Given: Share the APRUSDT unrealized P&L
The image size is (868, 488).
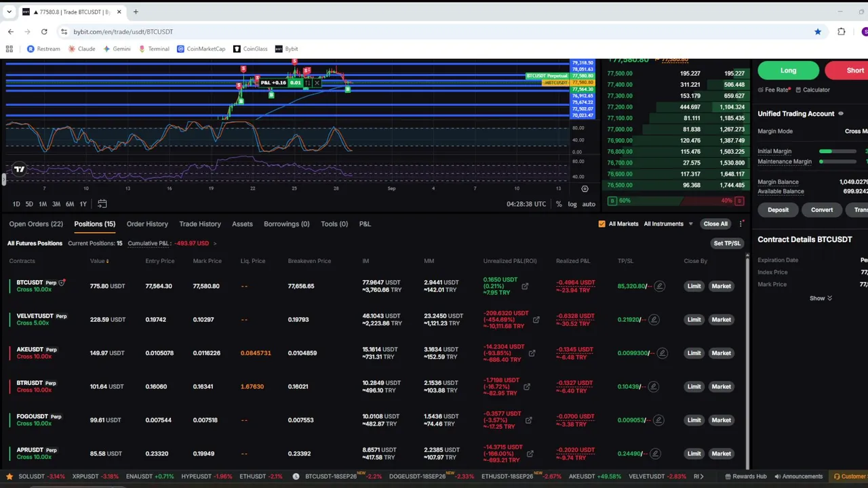Looking at the screenshot, I should click(530, 453).
